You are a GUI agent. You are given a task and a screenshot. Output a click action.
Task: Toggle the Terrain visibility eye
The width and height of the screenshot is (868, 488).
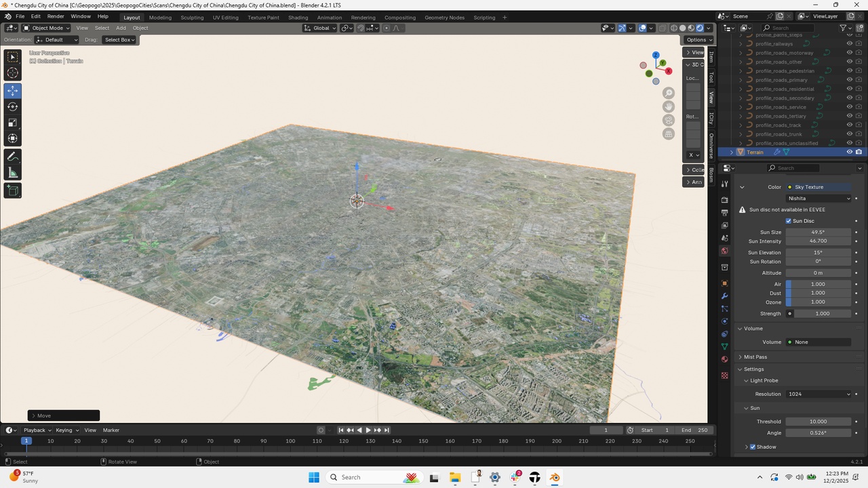849,152
